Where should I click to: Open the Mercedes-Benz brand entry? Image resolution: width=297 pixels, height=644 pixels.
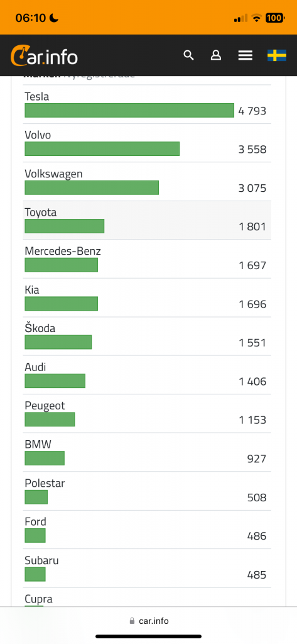[147, 258]
